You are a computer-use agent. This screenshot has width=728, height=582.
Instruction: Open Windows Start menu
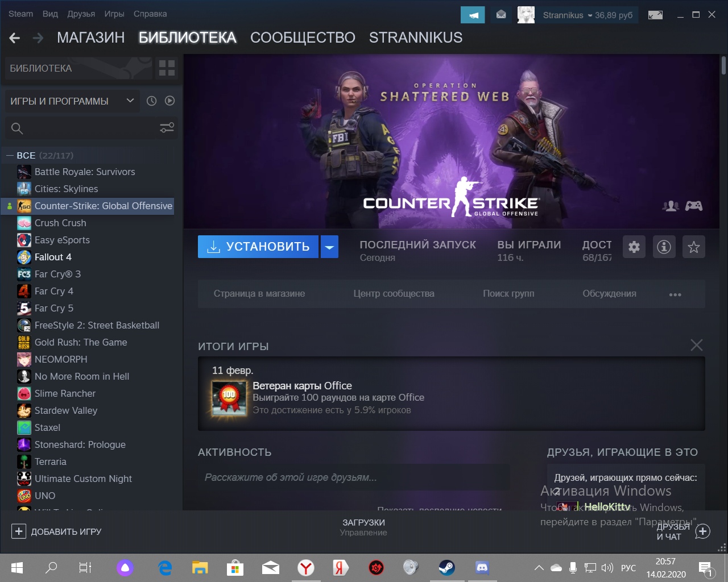click(17, 567)
